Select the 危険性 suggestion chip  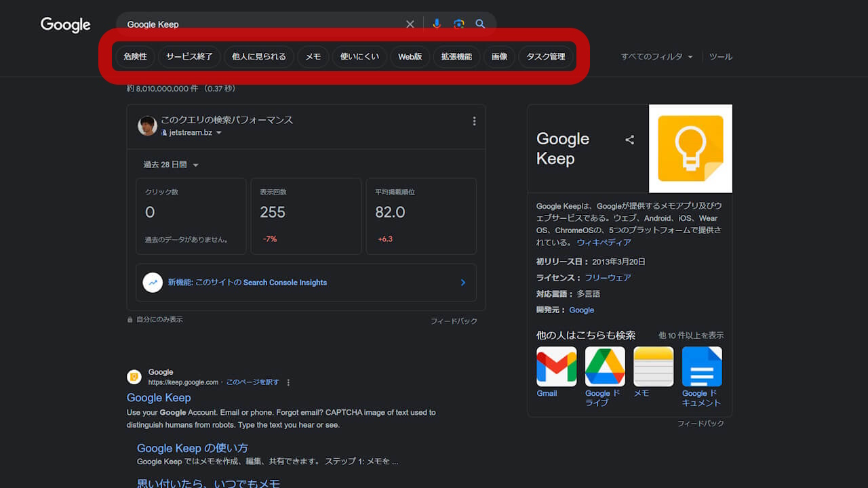tap(134, 57)
